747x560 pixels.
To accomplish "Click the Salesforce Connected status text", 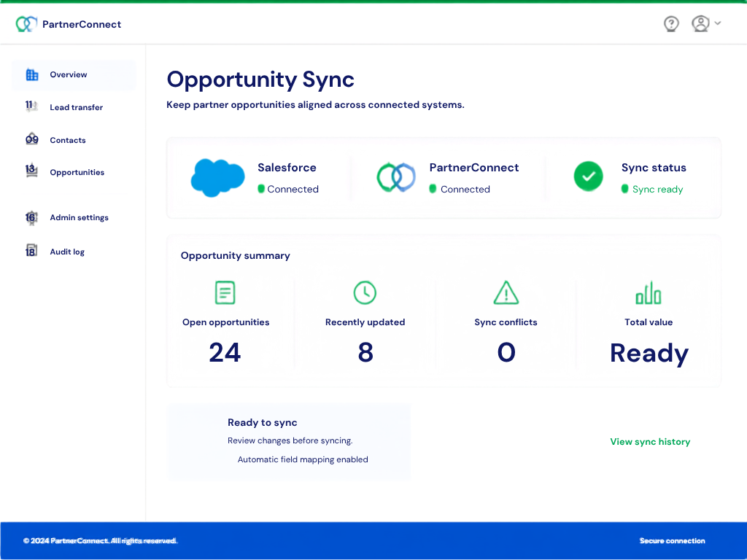I will [x=293, y=189].
